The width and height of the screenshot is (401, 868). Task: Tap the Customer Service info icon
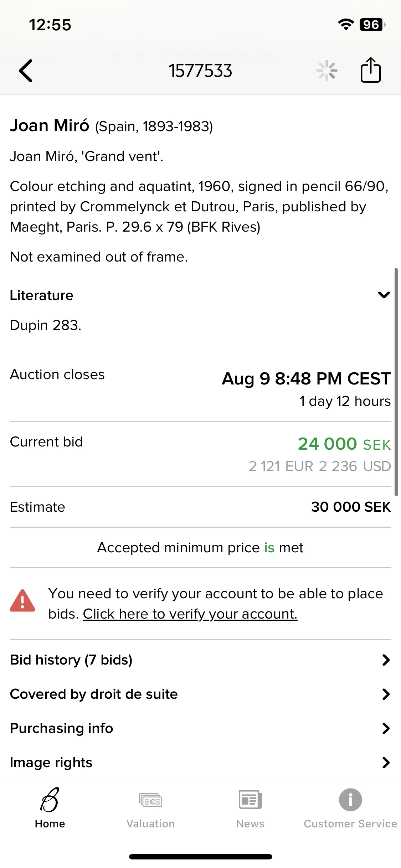350,800
